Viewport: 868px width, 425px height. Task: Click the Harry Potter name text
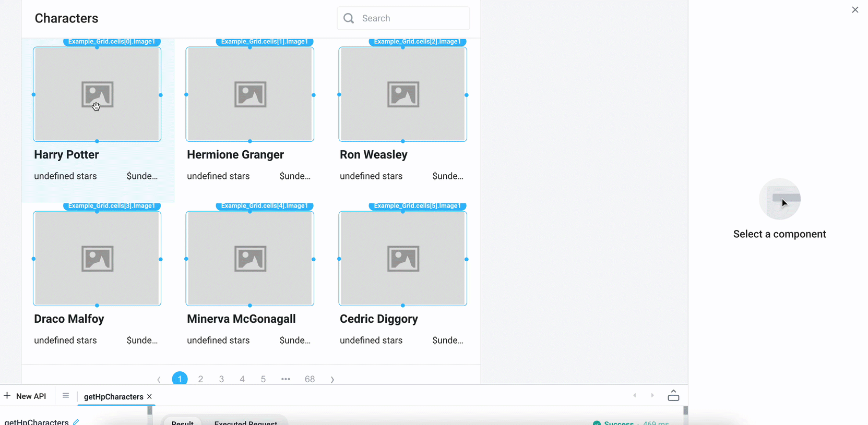click(x=66, y=155)
